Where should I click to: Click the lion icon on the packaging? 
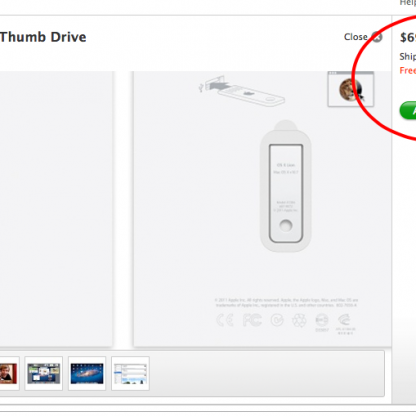coord(351,89)
